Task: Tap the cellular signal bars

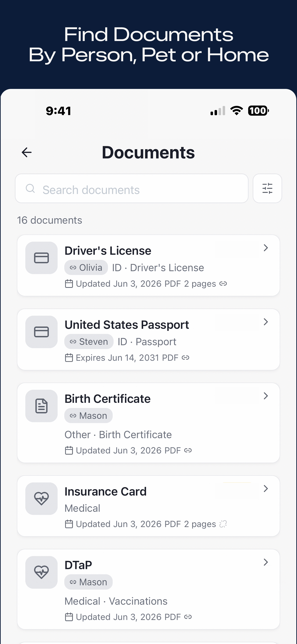Action: coord(218,111)
